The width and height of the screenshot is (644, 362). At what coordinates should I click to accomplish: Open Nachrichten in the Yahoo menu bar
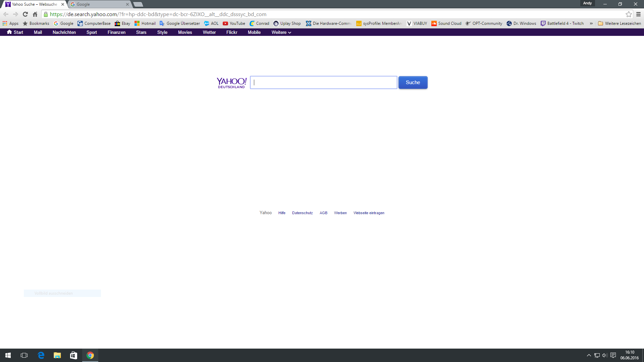point(64,32)
